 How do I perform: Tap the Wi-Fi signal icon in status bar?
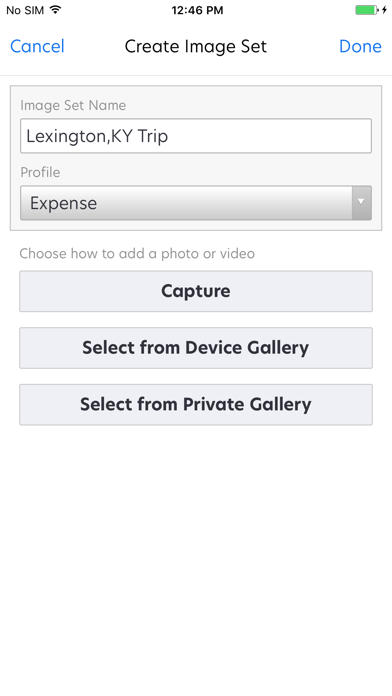55,9
